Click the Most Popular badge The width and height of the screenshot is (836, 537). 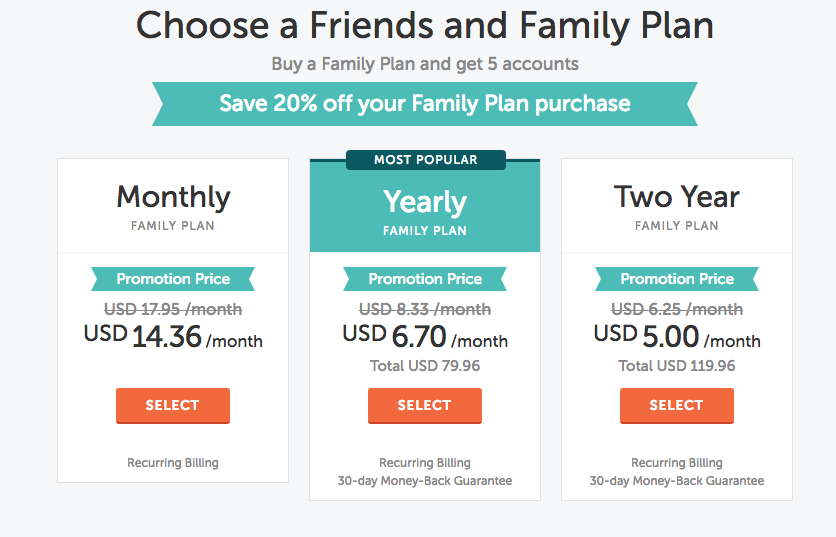[x=425, y=160]
